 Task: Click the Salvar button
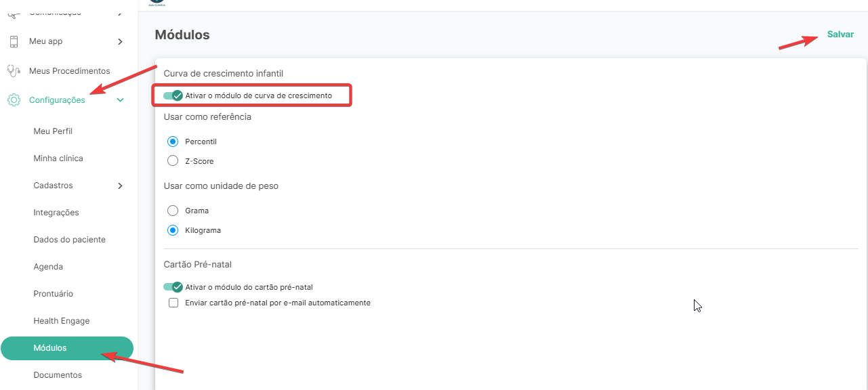pos(840,35)
